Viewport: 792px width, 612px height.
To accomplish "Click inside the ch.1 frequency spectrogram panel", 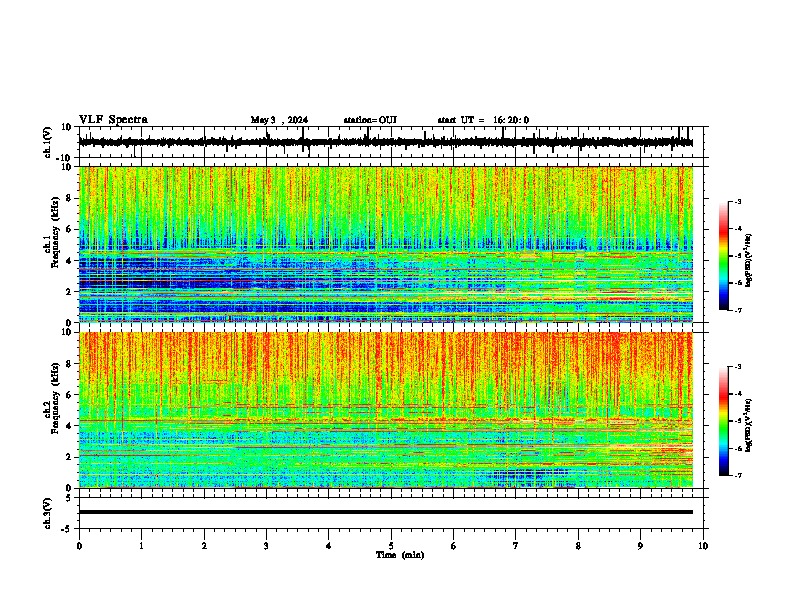I will pos(386,244).
